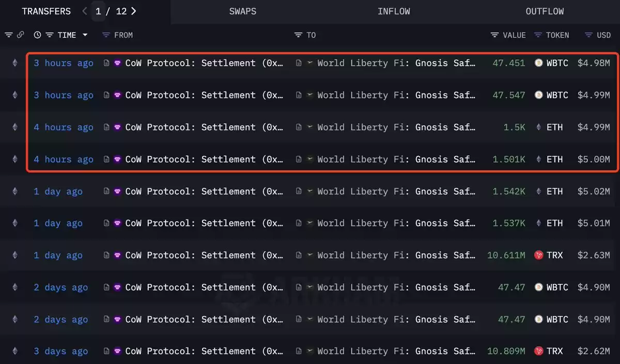
Task: Click TRX token icon in 10.611M row
Action: point(539,255)
